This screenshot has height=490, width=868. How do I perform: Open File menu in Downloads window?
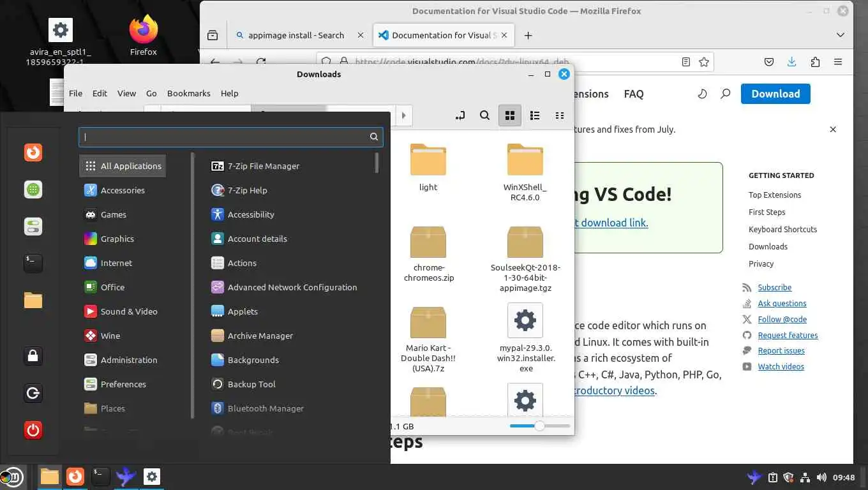tap(75, 93)
